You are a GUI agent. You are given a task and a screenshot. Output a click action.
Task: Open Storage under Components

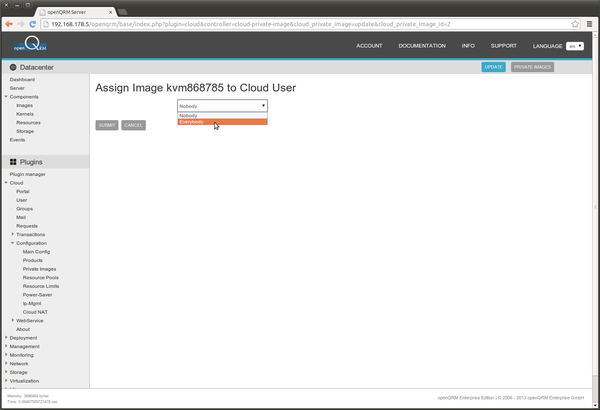pyautogui.click(x=25, y=131)
